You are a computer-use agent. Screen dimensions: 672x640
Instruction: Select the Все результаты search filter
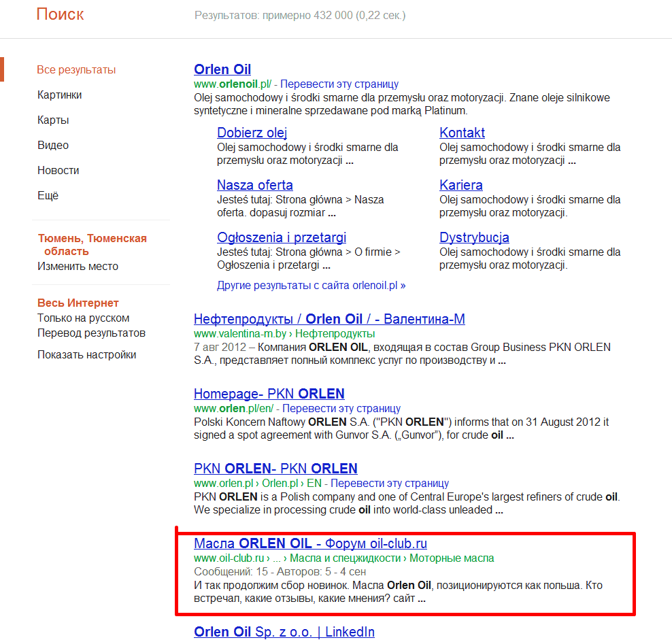(x=76, y=70)
